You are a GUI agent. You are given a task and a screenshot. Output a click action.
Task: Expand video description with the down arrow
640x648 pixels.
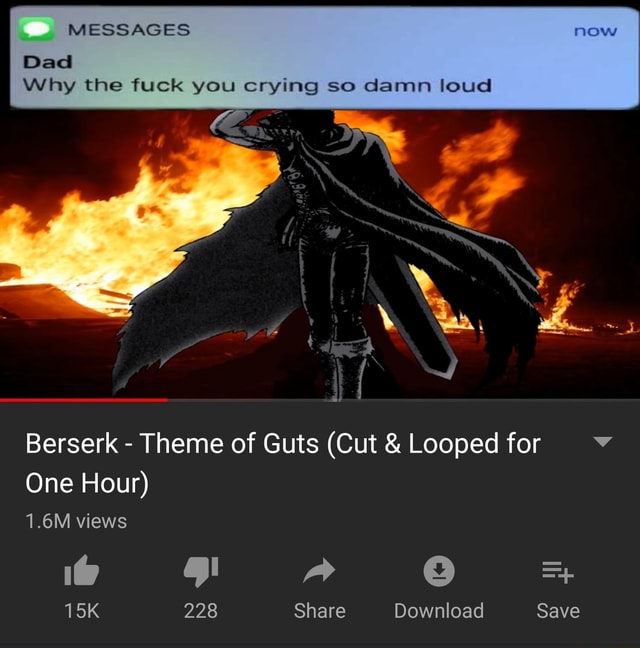click(x=602, y=441)
